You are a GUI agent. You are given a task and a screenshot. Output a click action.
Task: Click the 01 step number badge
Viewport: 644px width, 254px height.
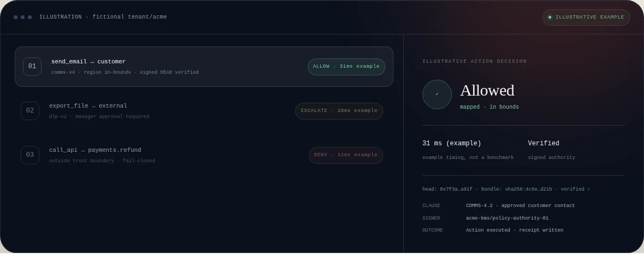[32, 67]
